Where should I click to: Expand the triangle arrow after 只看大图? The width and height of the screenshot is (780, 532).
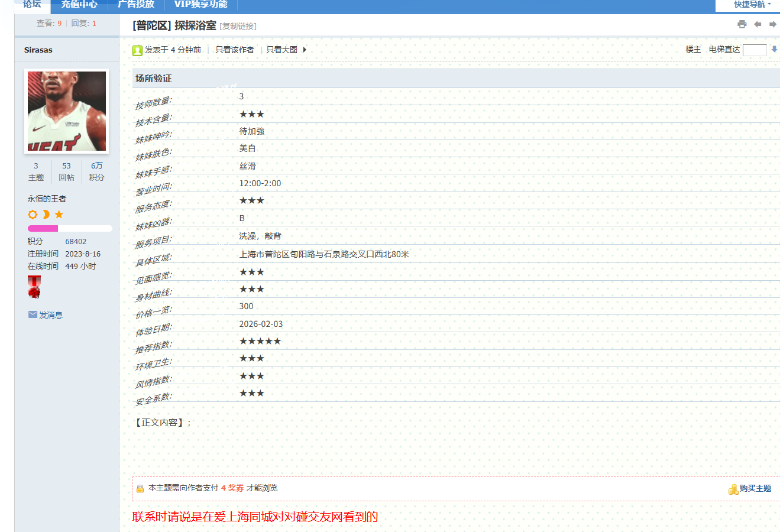[305, 50]
